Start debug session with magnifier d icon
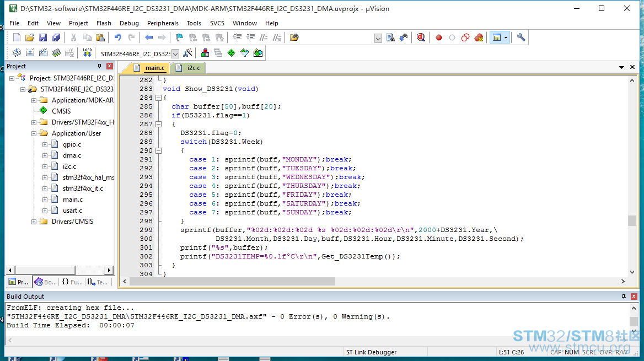The width and height of the screenshot is (644, 361). pos(421,38)
